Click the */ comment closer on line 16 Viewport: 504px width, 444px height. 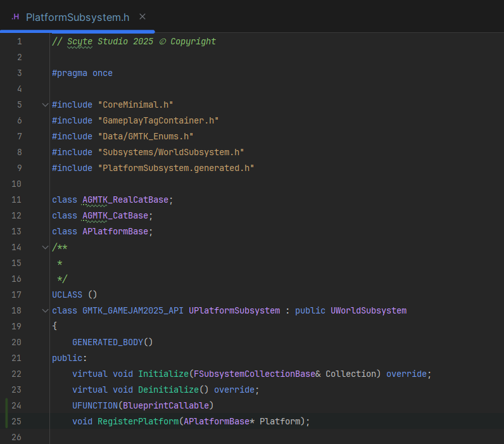pyautogui.click(x=62, y=279)
